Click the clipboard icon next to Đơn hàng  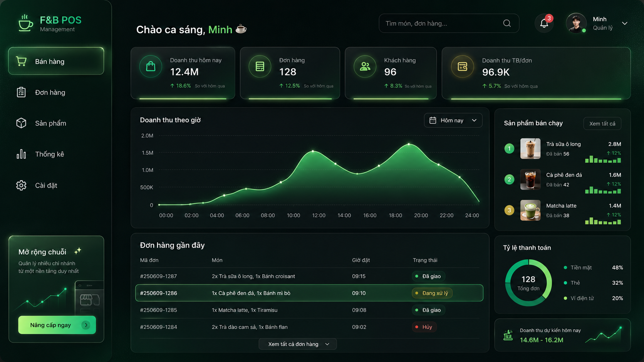pyautogui.click(x=21, y=92)
